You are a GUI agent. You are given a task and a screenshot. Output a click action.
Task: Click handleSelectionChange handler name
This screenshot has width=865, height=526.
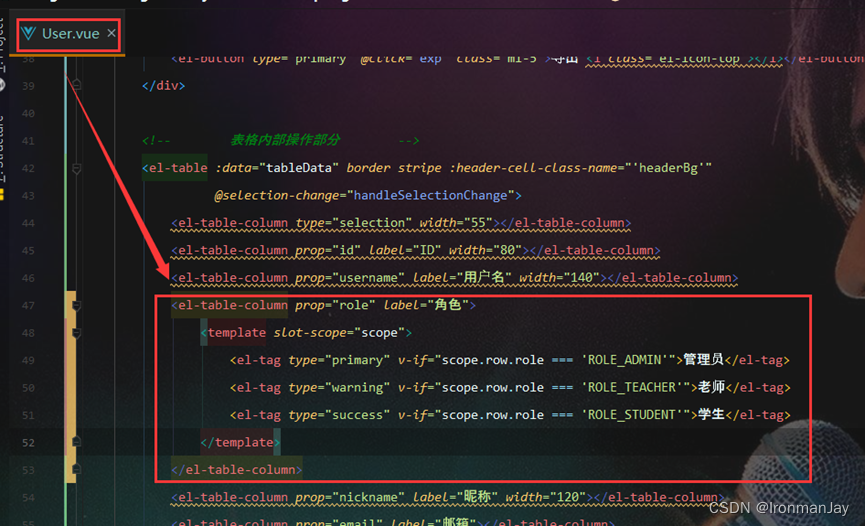[430, 195]
